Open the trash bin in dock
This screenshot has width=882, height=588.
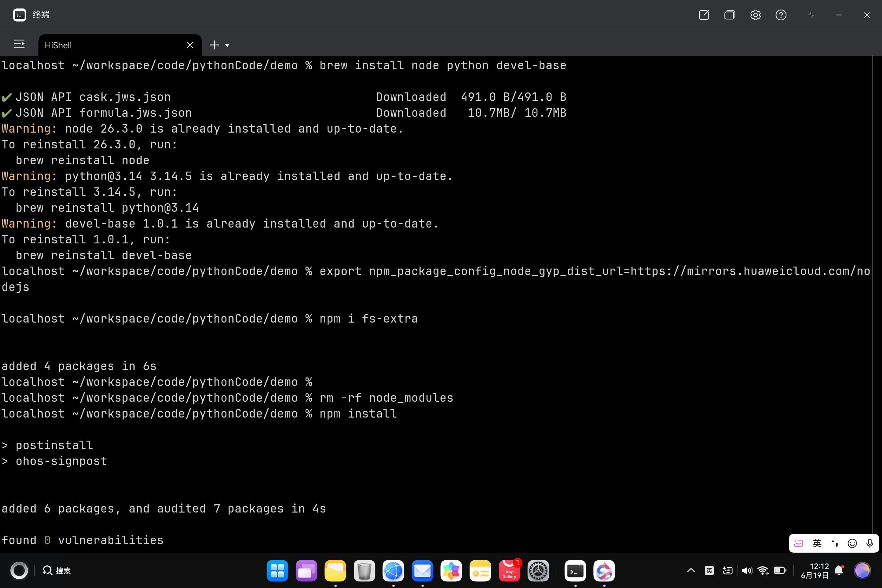point(364,570)
